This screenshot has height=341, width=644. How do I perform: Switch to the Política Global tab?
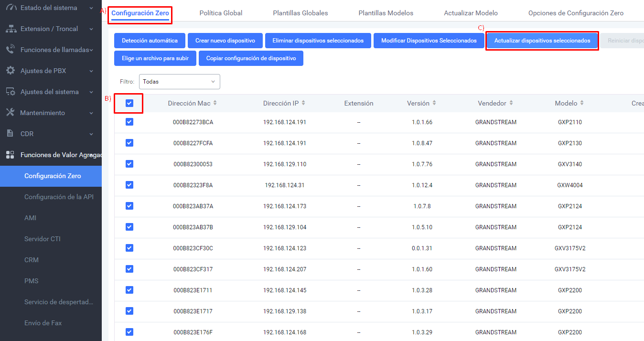[x=221, y=13]
